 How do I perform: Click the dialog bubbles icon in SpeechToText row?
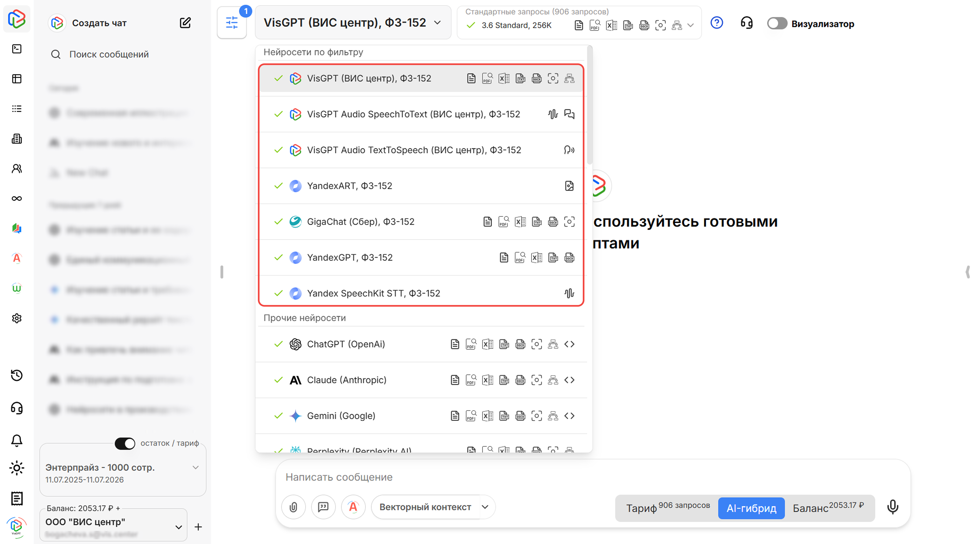570,114
